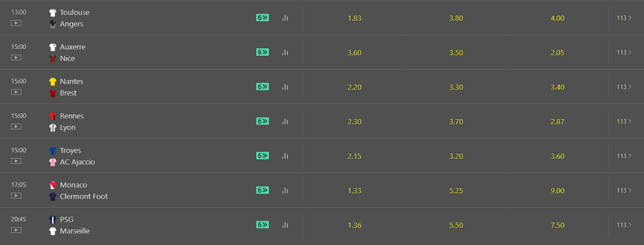
Task: Click bet builder badge for Monaco vs Clermont Foot
Action: [x=263, y=190]
